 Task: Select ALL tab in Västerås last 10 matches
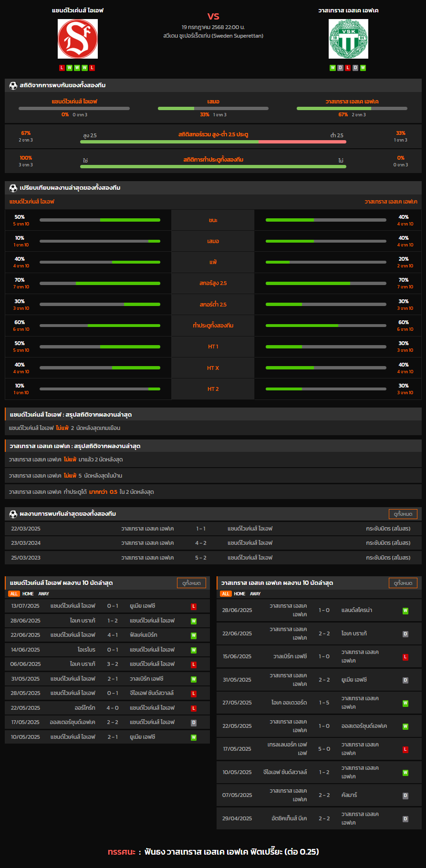(226, 594)
